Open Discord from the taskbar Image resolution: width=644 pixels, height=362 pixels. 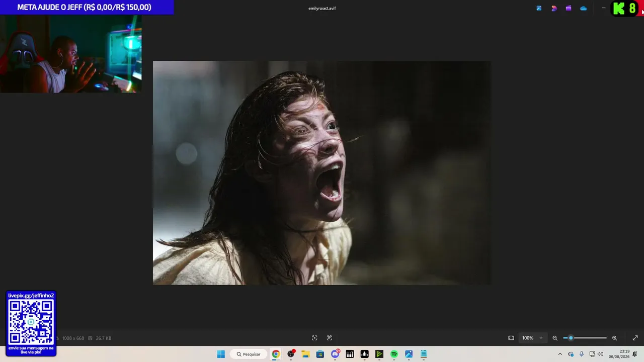coord(335,354)
